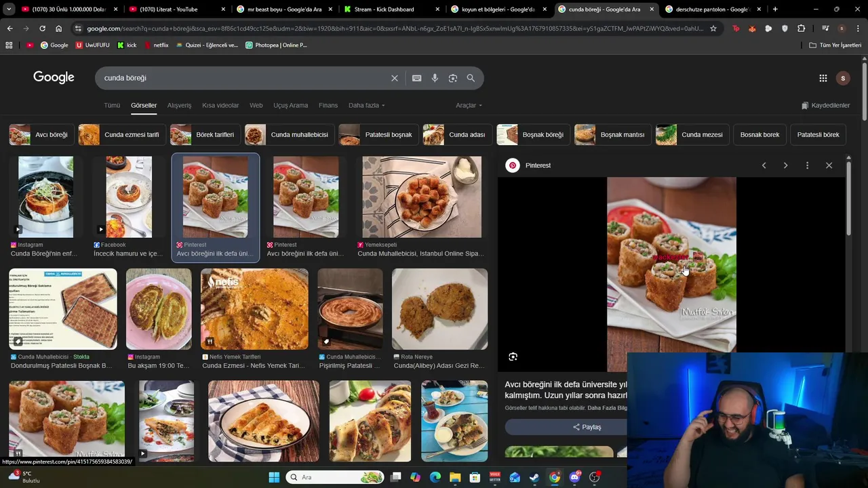Open Discord from the taskbar
868x488 pixels.
coord(574,477)
